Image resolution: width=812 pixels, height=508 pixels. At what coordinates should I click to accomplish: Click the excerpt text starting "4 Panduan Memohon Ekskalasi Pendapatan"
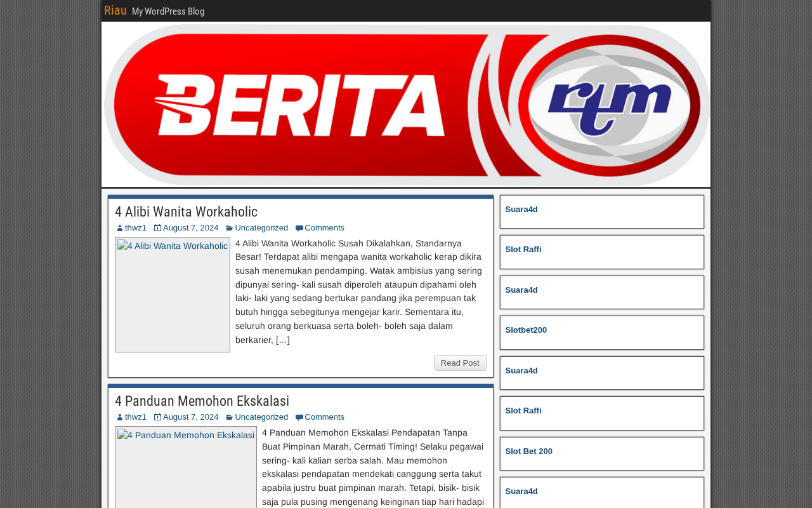point(374,467)
